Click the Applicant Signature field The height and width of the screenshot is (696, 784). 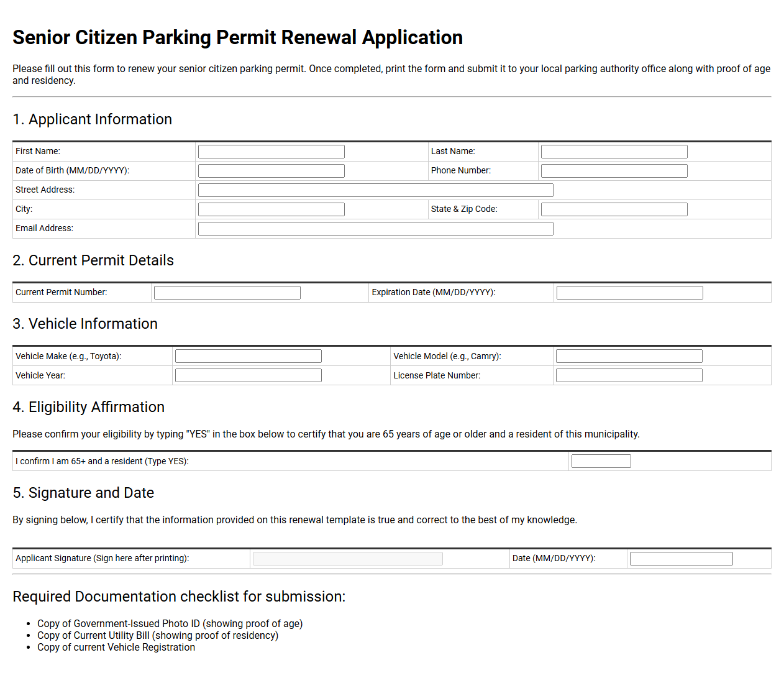pos(347,559)
